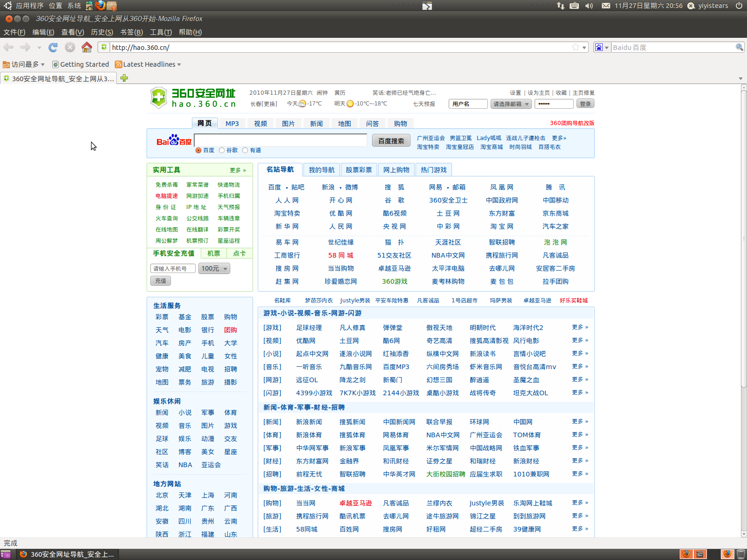Screen dimensions: 747x560
Task: Open the Ubuntu logo applications icon
Action: point(8,6)
